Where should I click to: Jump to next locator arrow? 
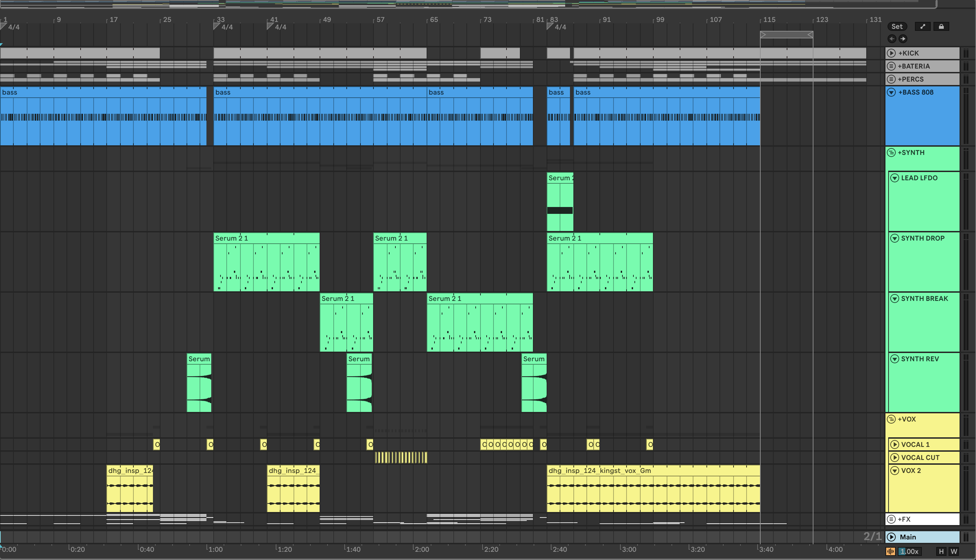tap(903, 38)
